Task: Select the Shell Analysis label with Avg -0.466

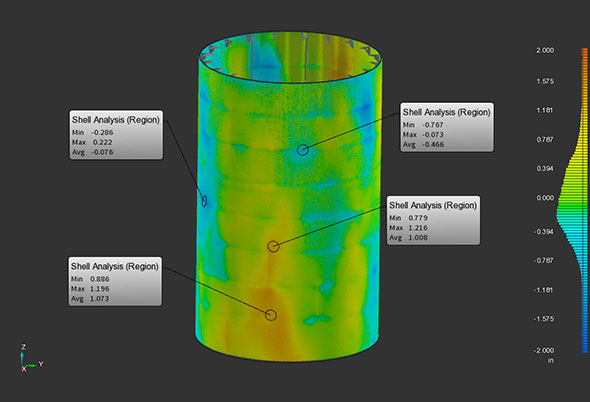Action: point(447,127)
